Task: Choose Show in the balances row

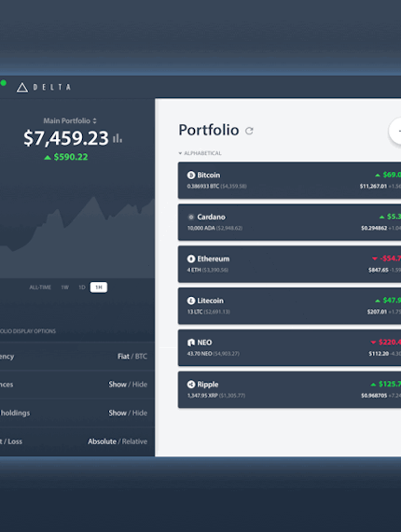Action: [x=118, y=385]
